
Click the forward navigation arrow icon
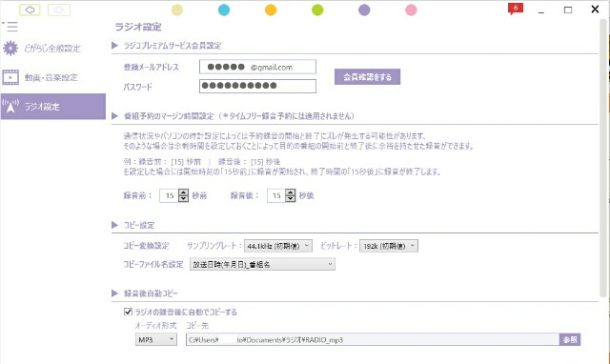click(59, 10)
